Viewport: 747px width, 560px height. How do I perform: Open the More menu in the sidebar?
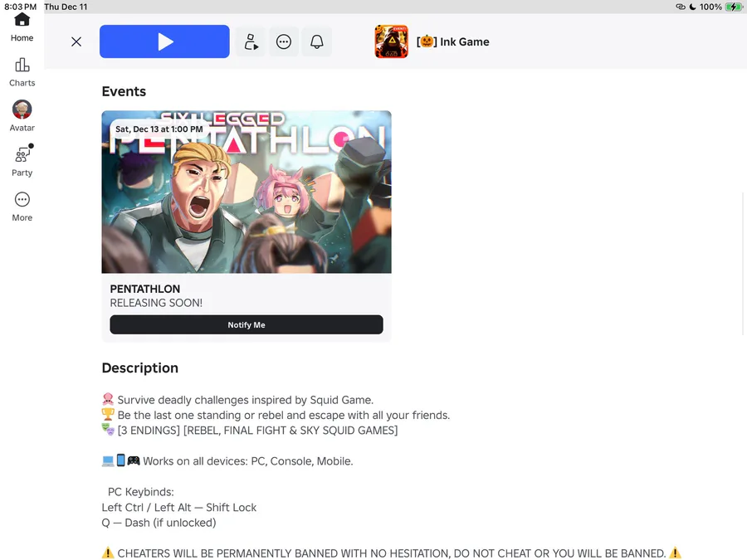tap(22, 207)
